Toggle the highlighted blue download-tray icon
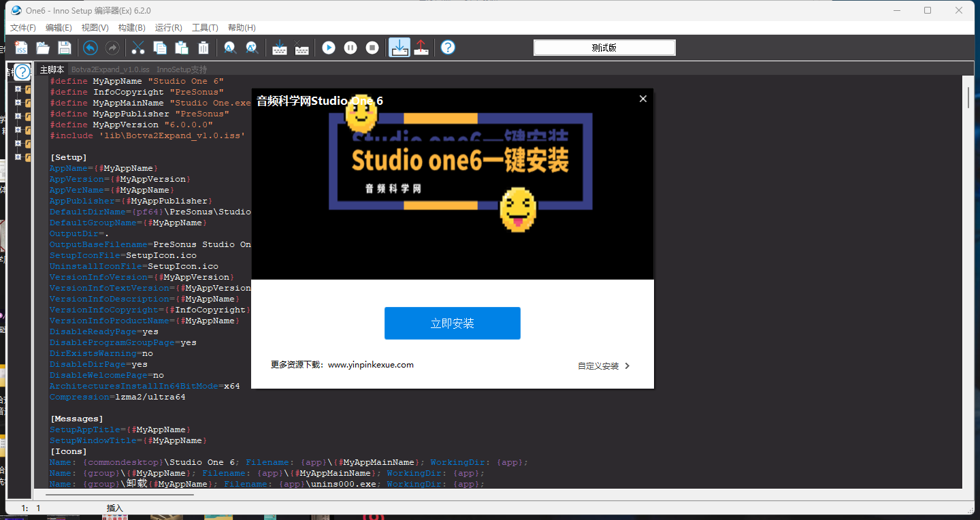980x520 pixels. click(399, 48)
